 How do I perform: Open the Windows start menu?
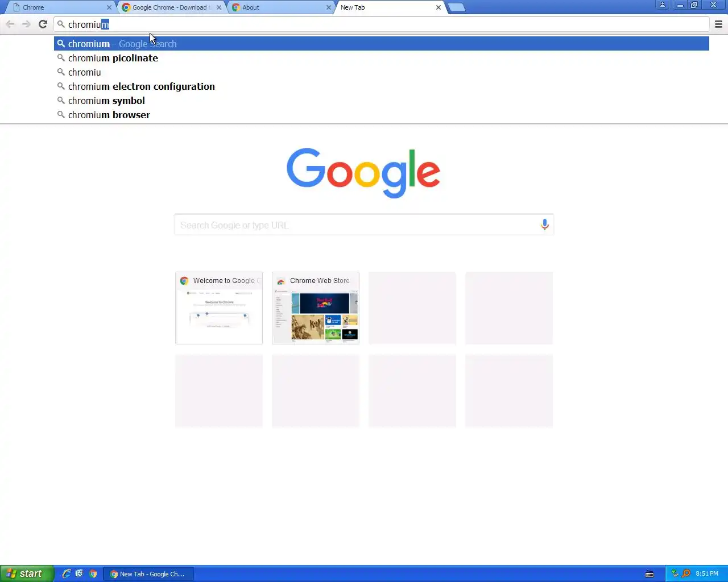[x=27, y=573]
